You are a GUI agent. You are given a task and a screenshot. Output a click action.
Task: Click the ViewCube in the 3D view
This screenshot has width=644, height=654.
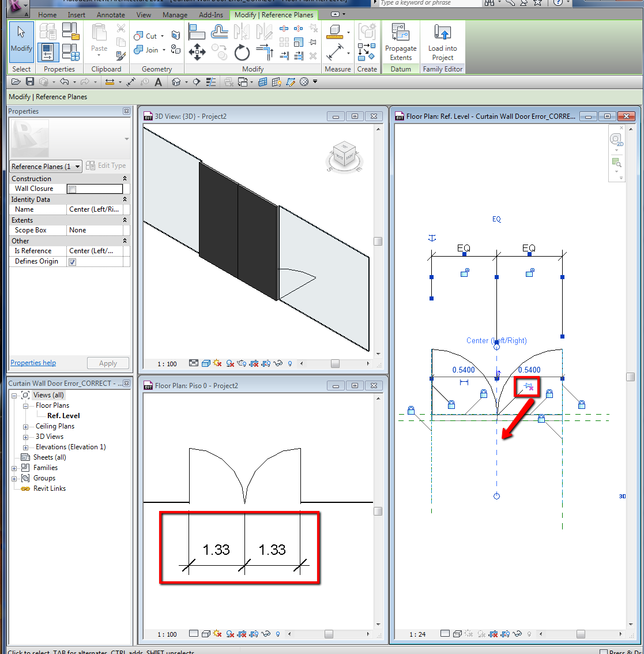coord(344,155)
